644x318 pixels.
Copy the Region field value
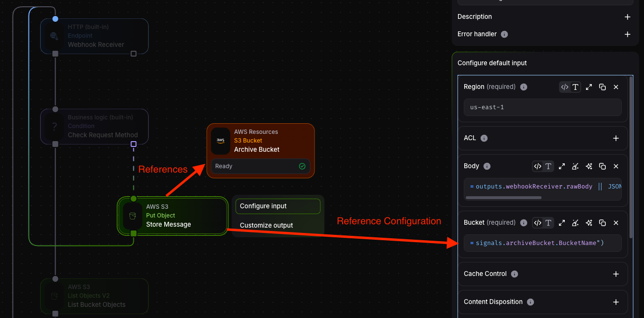(602, 87)
